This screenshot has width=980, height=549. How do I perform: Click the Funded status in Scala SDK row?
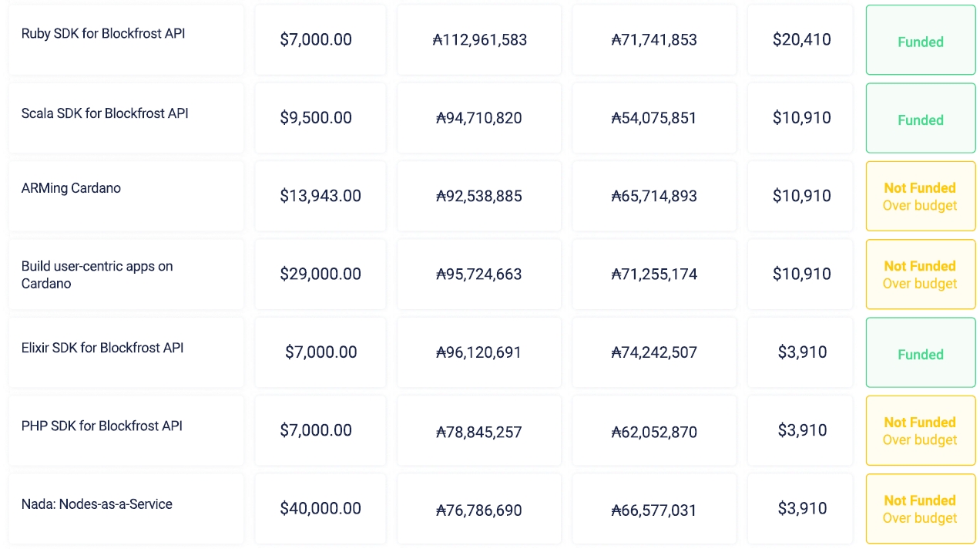point(921,120)
